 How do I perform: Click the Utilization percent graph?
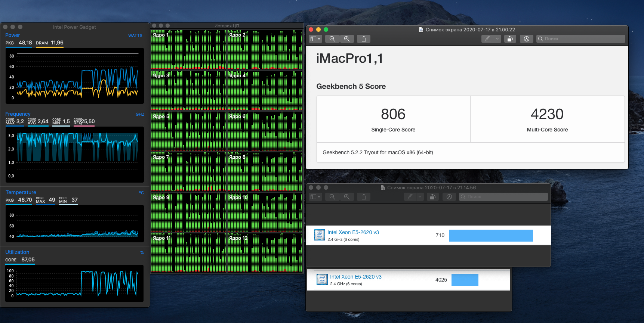tap(75, 283)
